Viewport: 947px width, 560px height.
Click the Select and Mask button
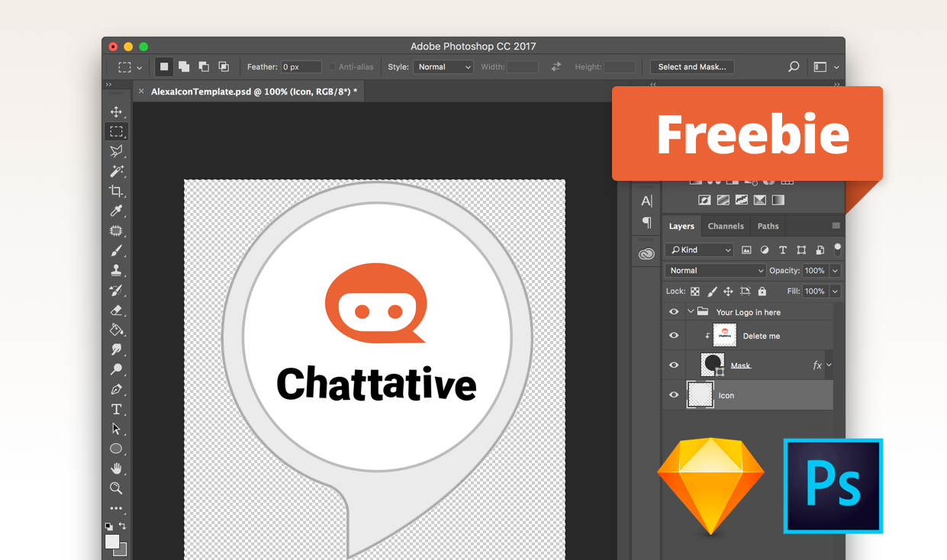coord(692,66)
